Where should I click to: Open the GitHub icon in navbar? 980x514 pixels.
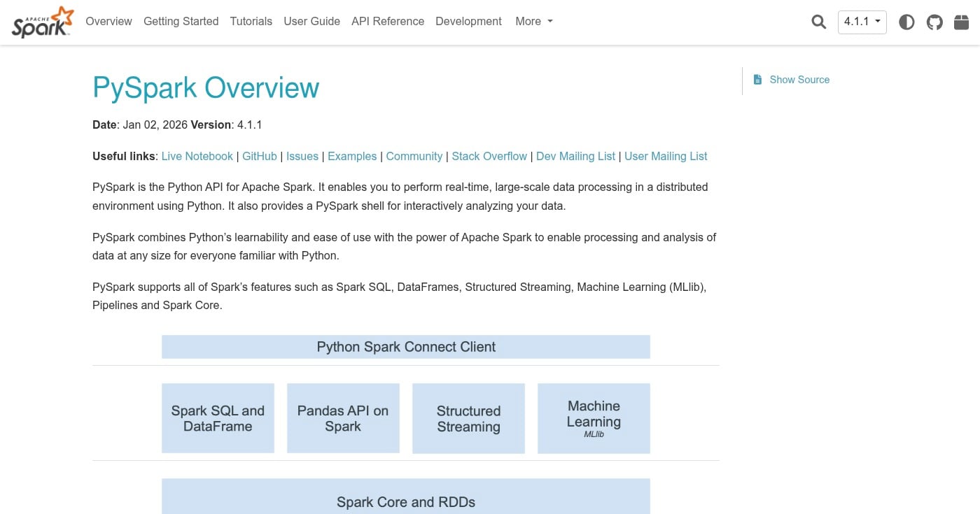tap(934, 22)
